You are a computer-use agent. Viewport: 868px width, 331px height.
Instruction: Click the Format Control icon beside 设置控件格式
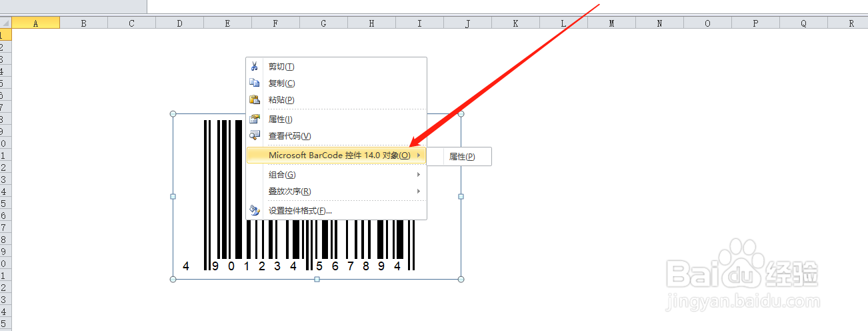pyautogui.click(x=254, y=210)
